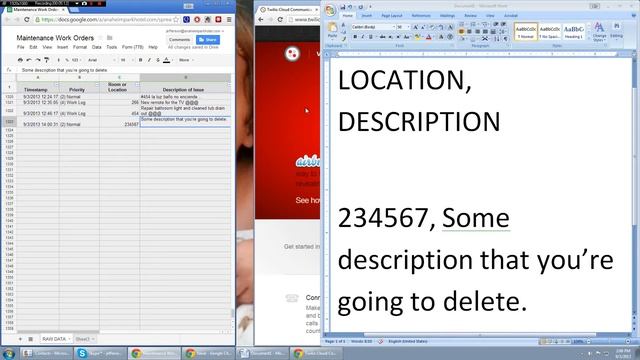This screenshot has height=360, width=640.
Task: Star the Maintenance Work Orders document
Action: (101, 38)
